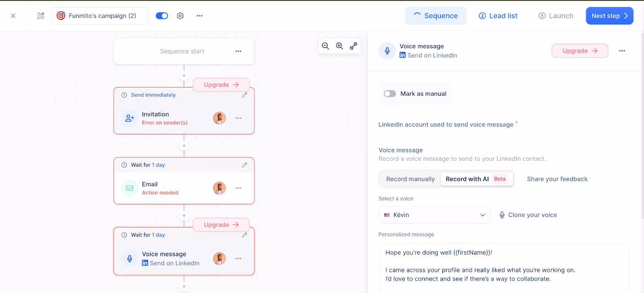644x293 pixels.
Task: Click the magic wand icon in header
Action: coord(41,16)
